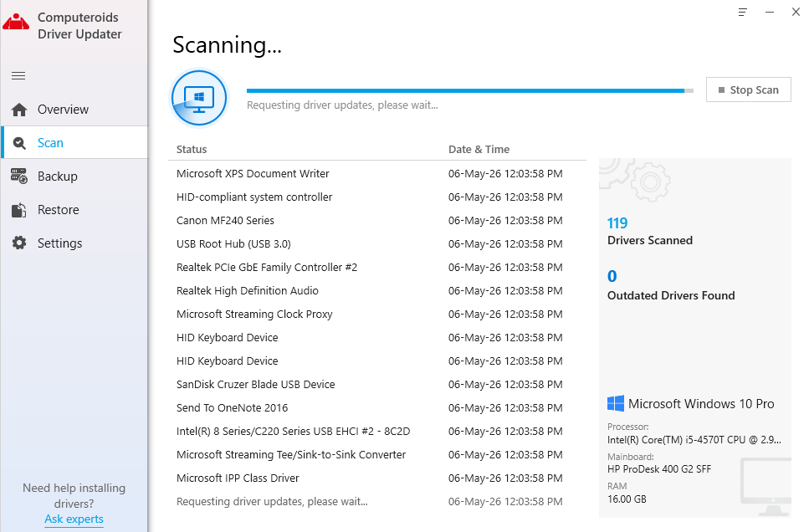Select Intel(R) 8 Series/C220 USB EHCI #2 row

click(377, 432)
